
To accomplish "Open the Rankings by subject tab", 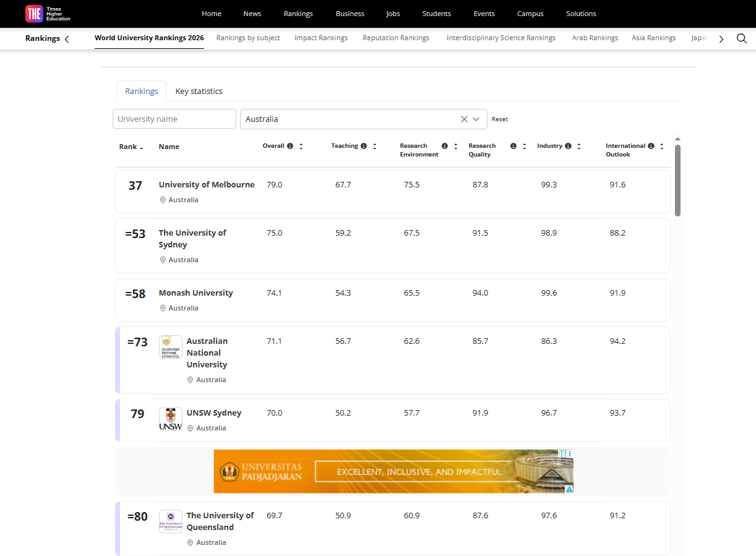I will pyautogui.click(x=248, y=38).
